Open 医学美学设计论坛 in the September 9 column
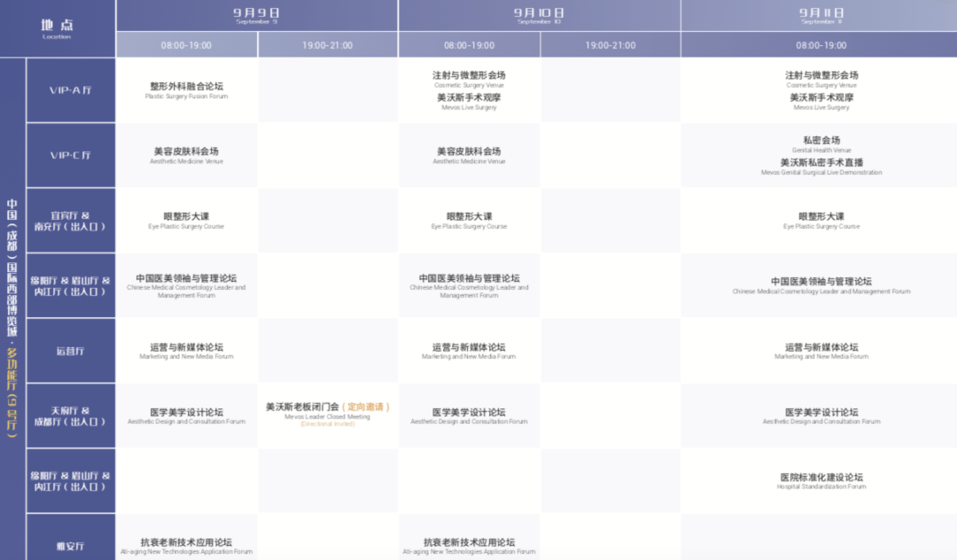Screen dimensions: 957x560 186,416
